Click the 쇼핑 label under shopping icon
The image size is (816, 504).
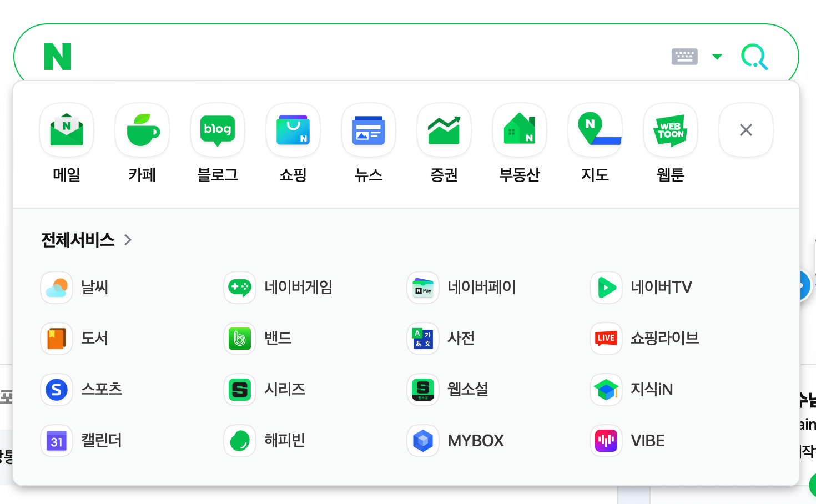293,175
